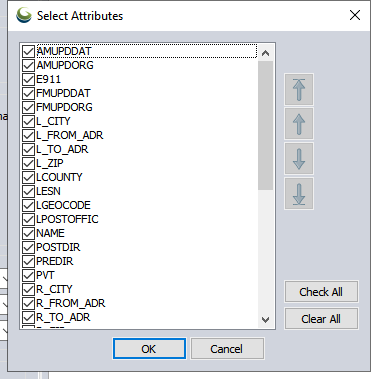378x379 pixels.
Task: Click the attribute list scrollbar thumb
Action: coord(266,125)
